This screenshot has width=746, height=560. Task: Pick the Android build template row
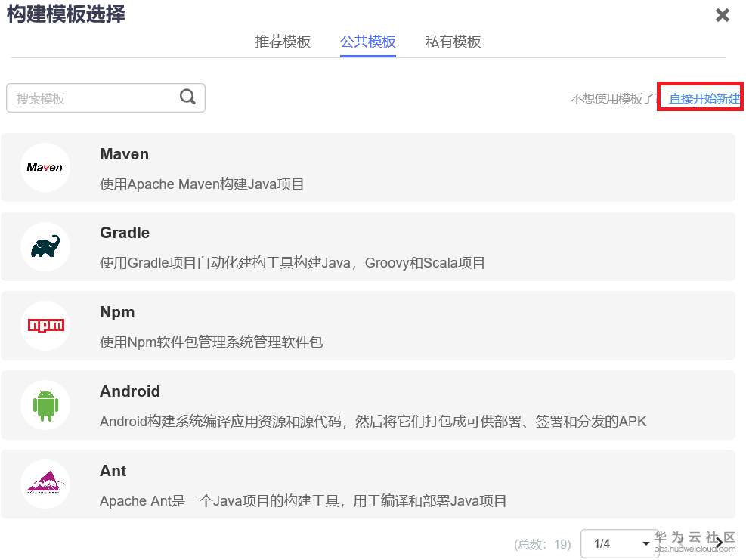click(370, 405)
